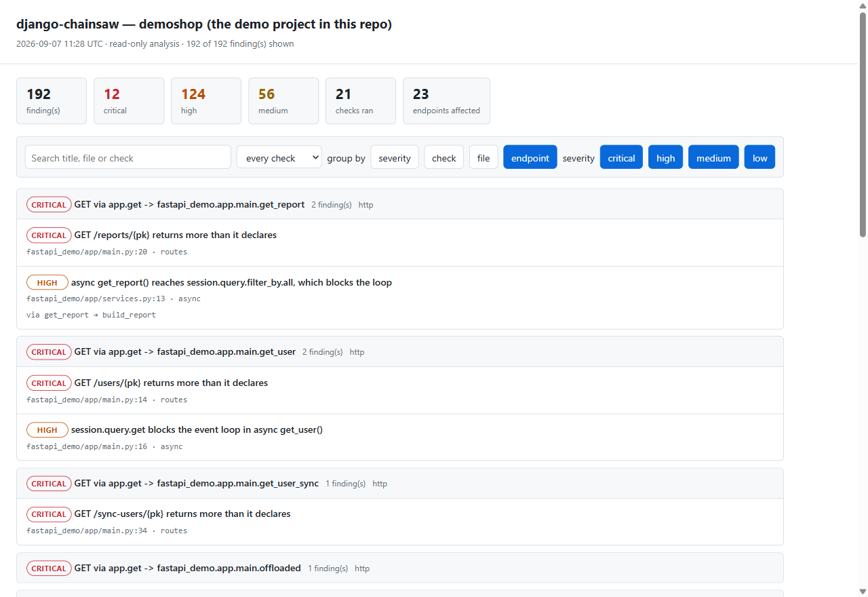Click the http tag on the offloaded header

[362, 569]
